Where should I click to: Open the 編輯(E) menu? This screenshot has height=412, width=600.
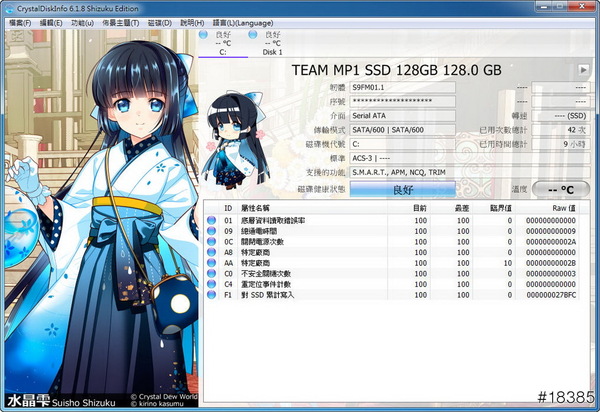pos(50,21)
